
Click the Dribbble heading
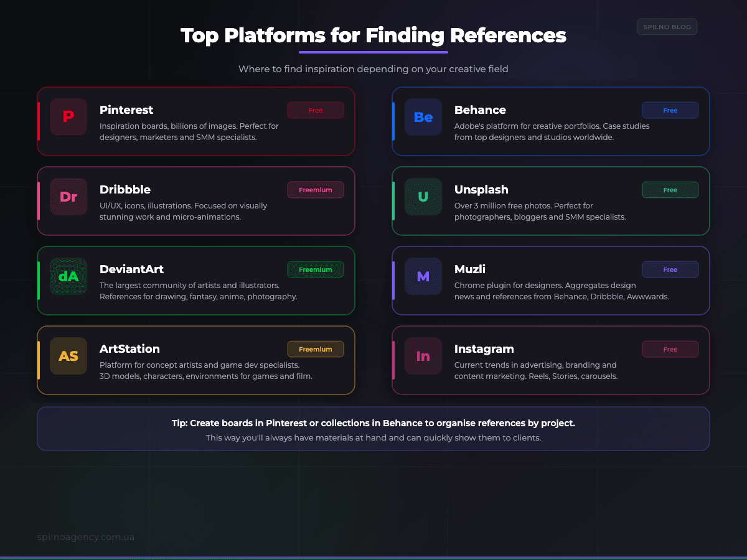coord(125,190)
